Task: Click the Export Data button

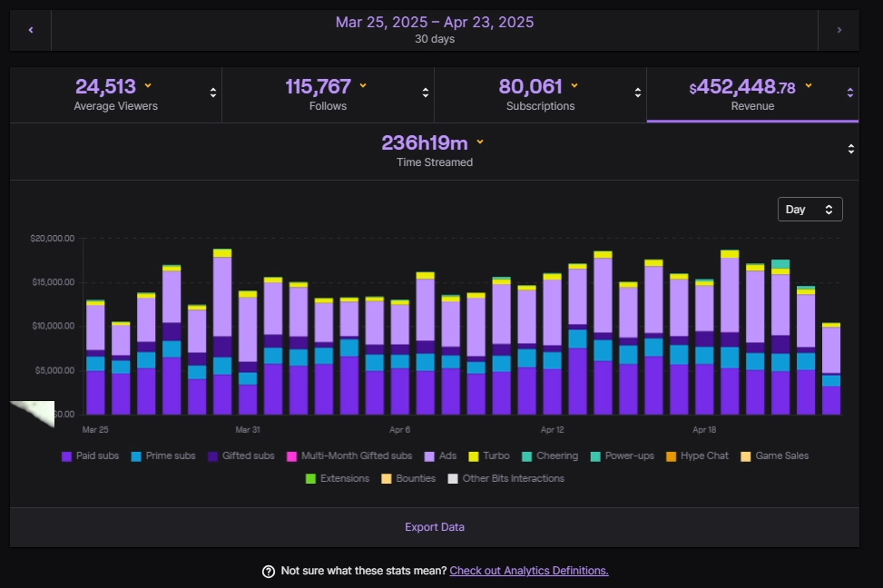Action: click(x=434, y=527)
